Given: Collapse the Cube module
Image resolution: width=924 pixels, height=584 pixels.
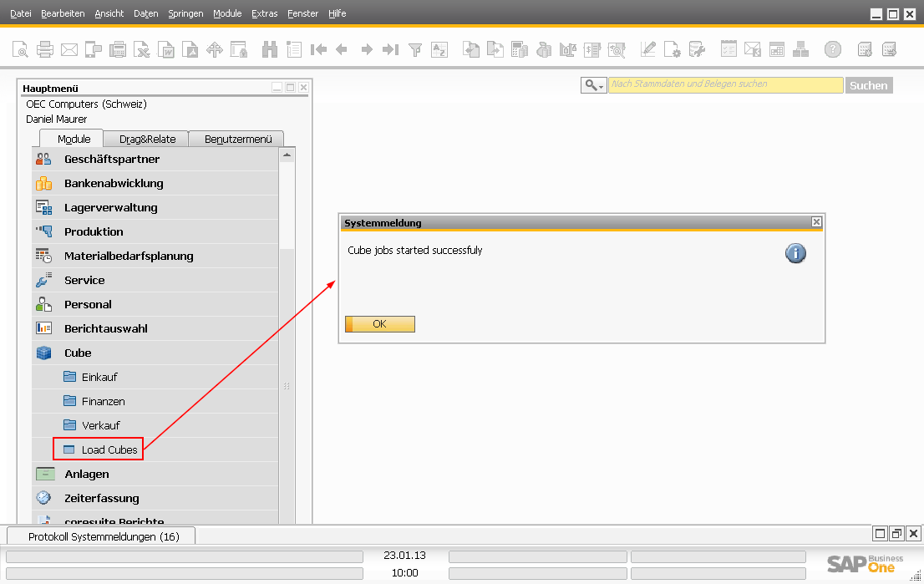Looking at the screenshot, I should click(155, 353).
